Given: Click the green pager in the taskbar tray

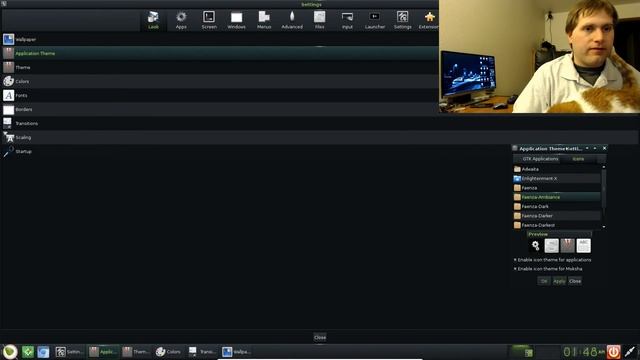Looking at the screenshot, I should click(521, 351).
